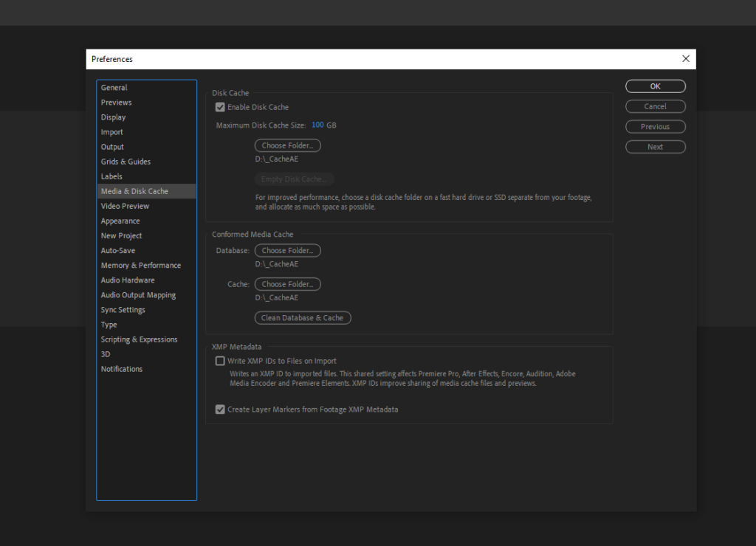Image resolution: width=756 pixels, height=546 pixels.
Task: Go to the Previous preferences page
Action: pos(655,127)
